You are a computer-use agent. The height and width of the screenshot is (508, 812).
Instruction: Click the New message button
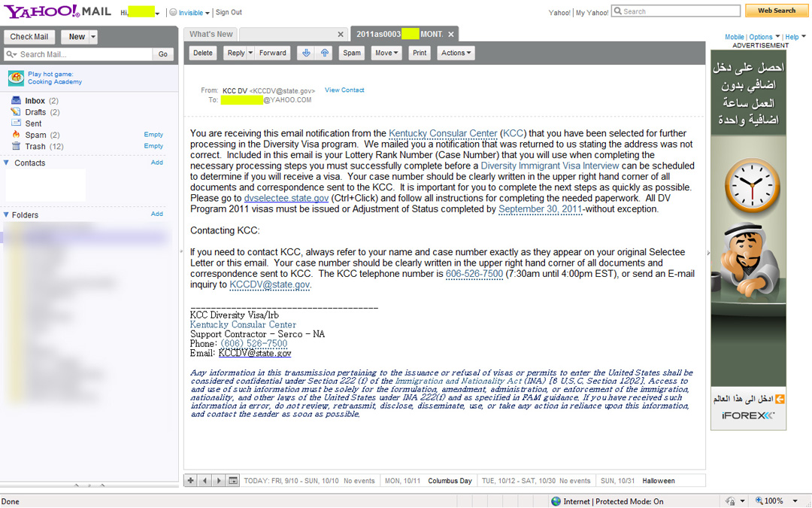point(76,37)
